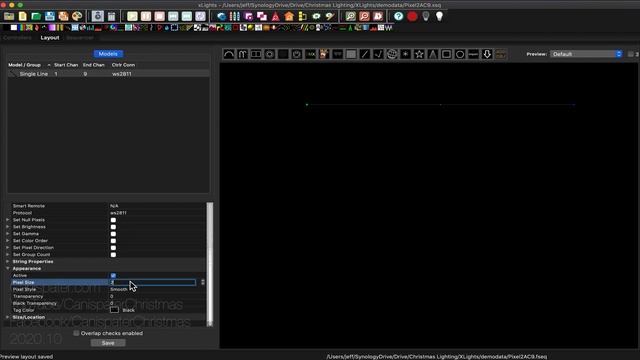Select the Poly Line model tool

point(378,54)
